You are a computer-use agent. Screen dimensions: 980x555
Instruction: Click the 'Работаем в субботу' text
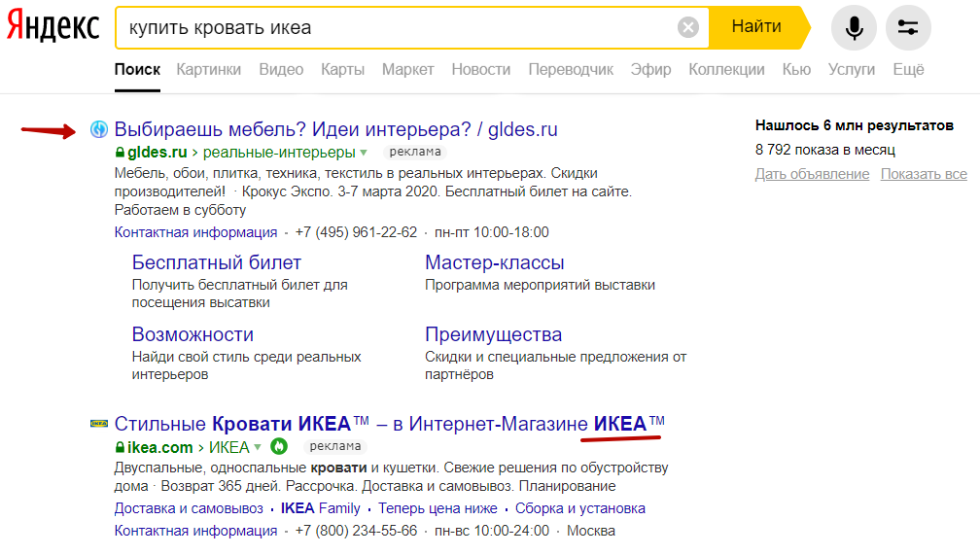click(x=180, y=210)
